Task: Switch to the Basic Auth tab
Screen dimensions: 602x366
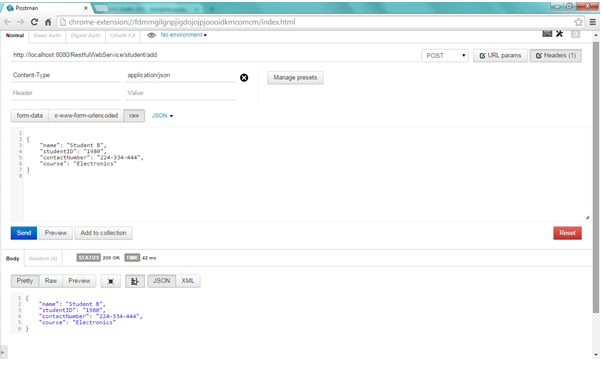Action: point(47,35)
